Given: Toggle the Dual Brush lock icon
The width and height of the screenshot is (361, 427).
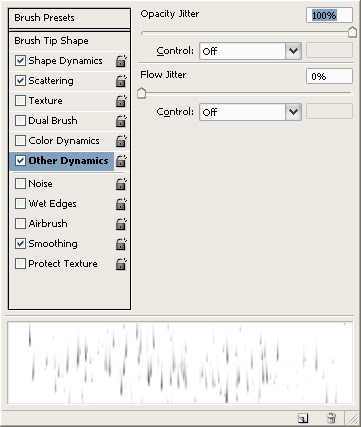Looking at the screenshot, I should point(121,121).
